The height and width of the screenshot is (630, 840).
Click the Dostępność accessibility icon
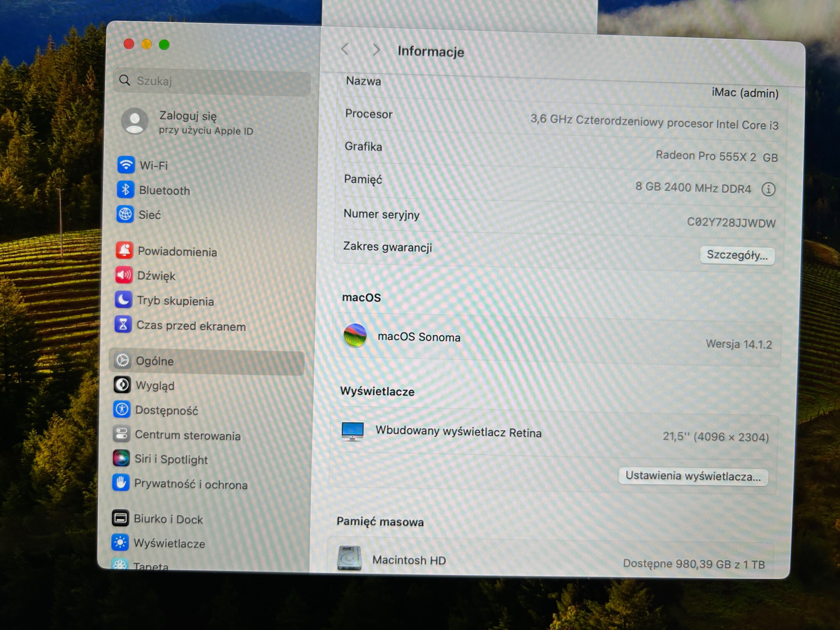pyautogui.click(x=122, y=409)
